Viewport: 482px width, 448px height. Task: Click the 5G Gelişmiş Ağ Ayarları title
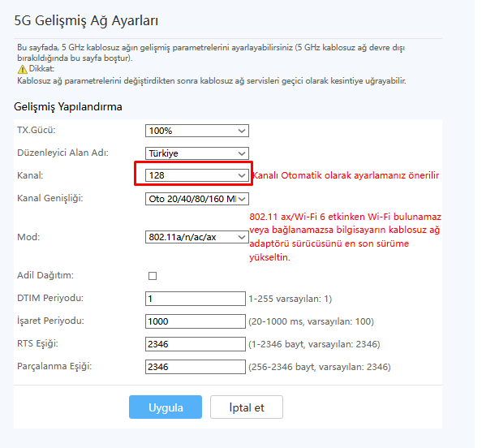[x=86, y=21]
